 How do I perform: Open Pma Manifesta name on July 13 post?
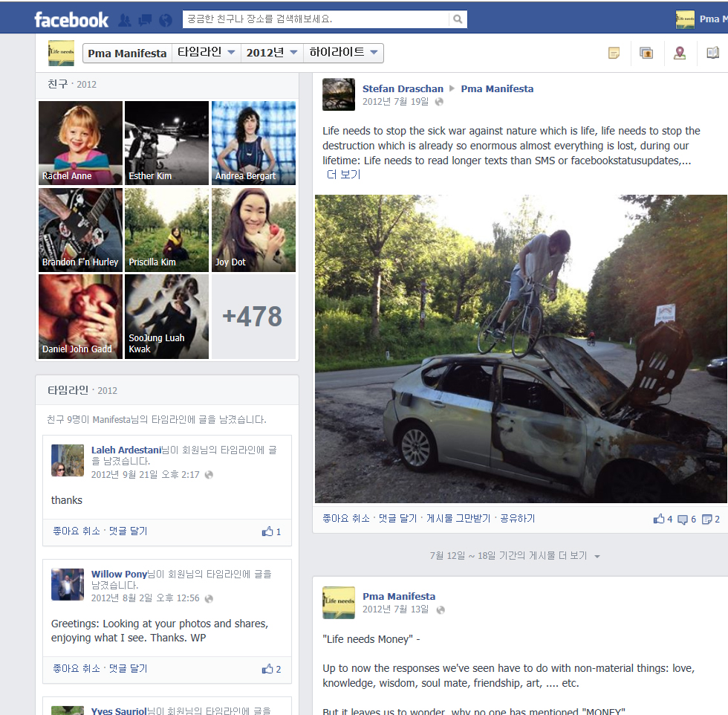399,596
